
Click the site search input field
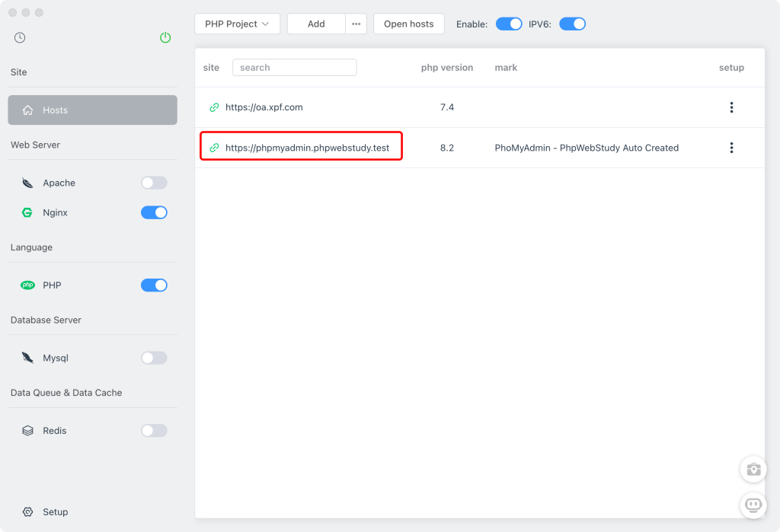coord(295,68)
